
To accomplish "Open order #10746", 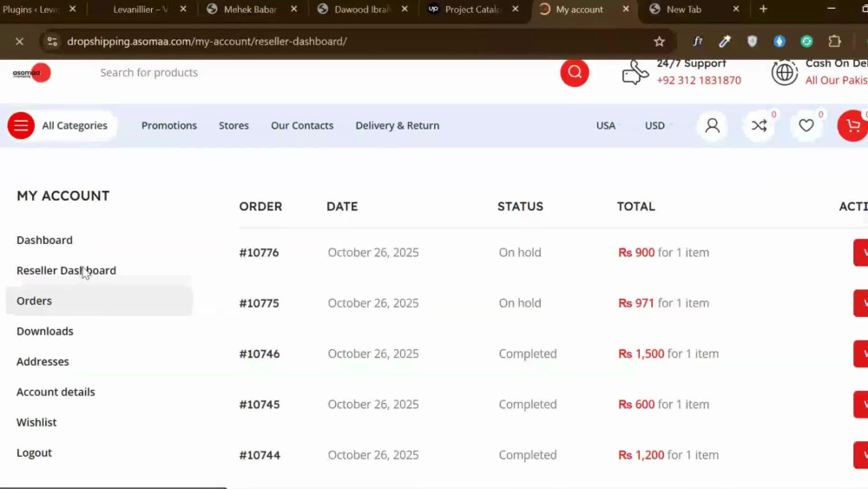I will [260, 354].
